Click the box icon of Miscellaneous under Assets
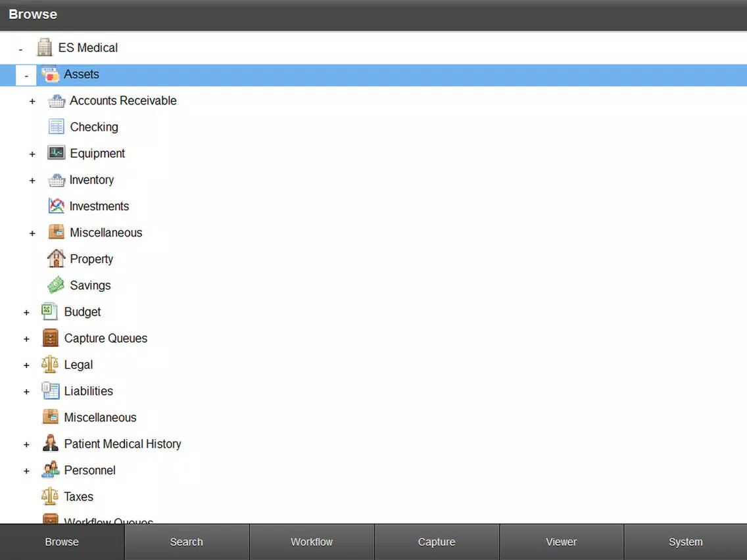The height and width of the screenshot is (560, 747). click(56, 233)
